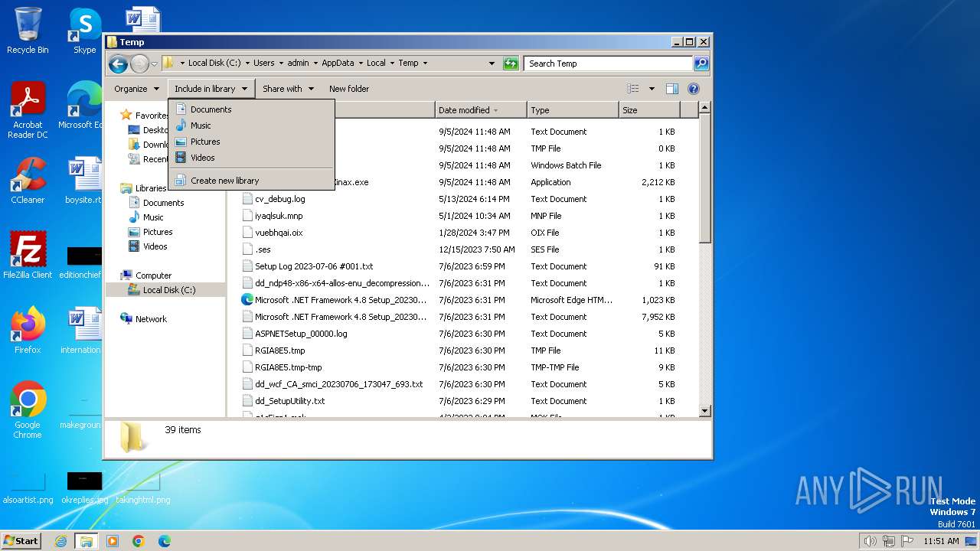Click the AppData breadcrumb segment
The image size is (980, 551).
point(338,64)
